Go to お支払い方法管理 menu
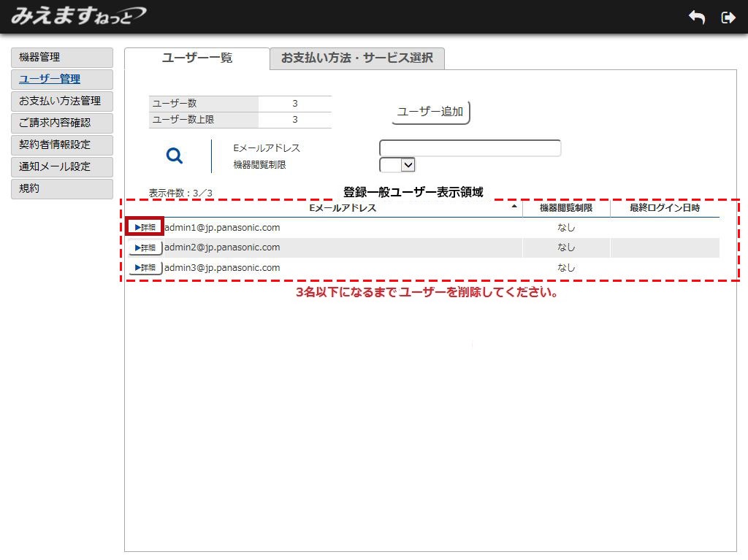The height and width of the screenshot is (560, 748). [62, 101]
